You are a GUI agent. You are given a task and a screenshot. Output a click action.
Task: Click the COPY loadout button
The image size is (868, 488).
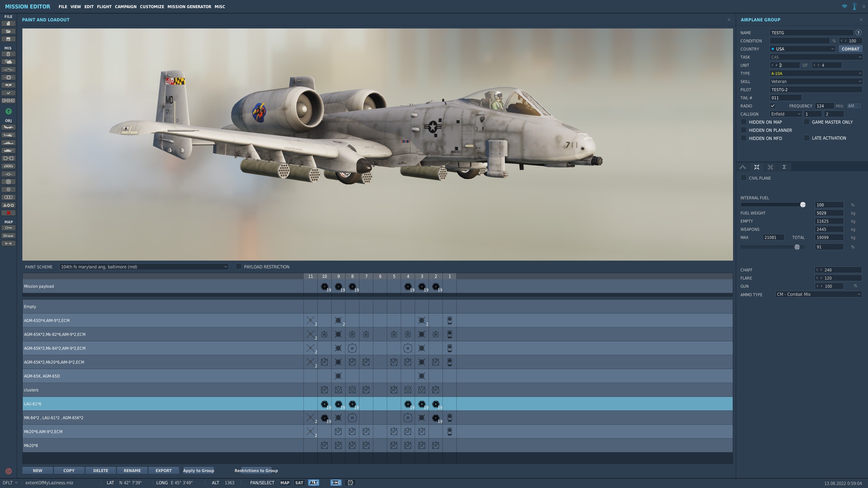pyautogui.click(x=69, y=470)
